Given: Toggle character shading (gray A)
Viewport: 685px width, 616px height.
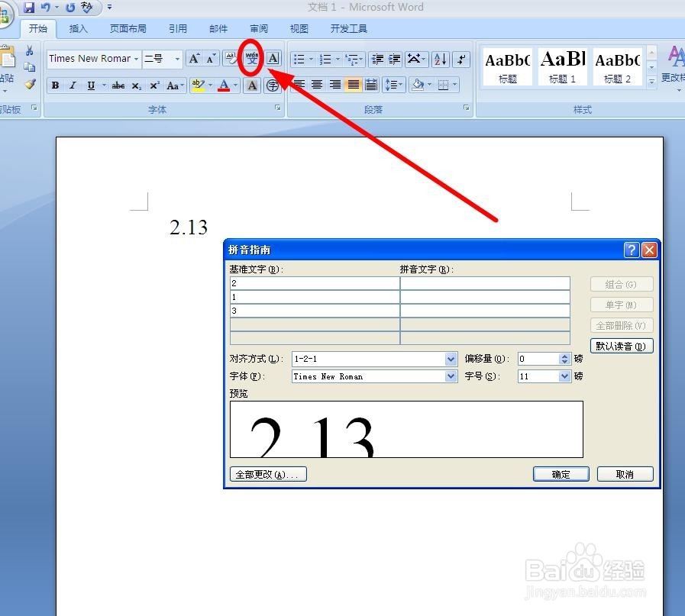Looking at the screenshot, I should [252, 85].
